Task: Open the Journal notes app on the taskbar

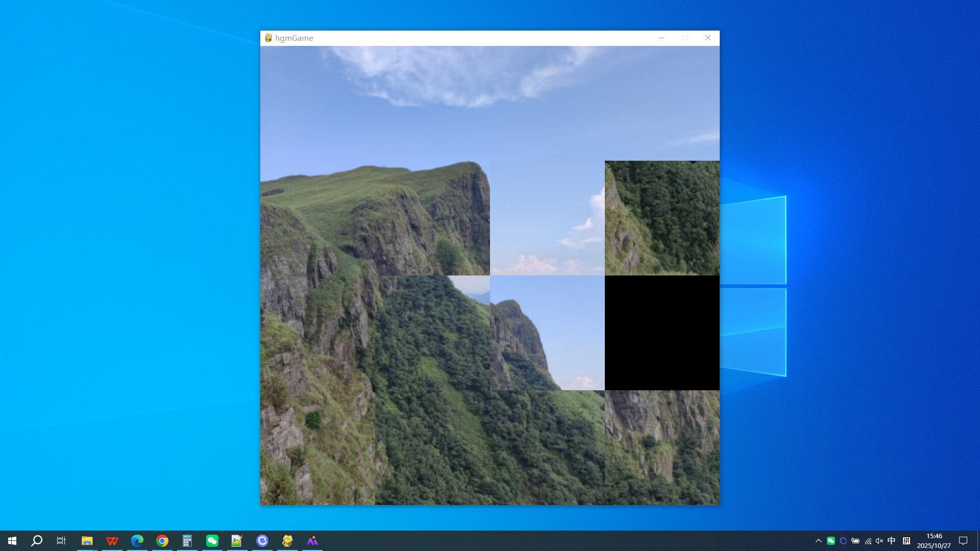Action: coord(237,541)
